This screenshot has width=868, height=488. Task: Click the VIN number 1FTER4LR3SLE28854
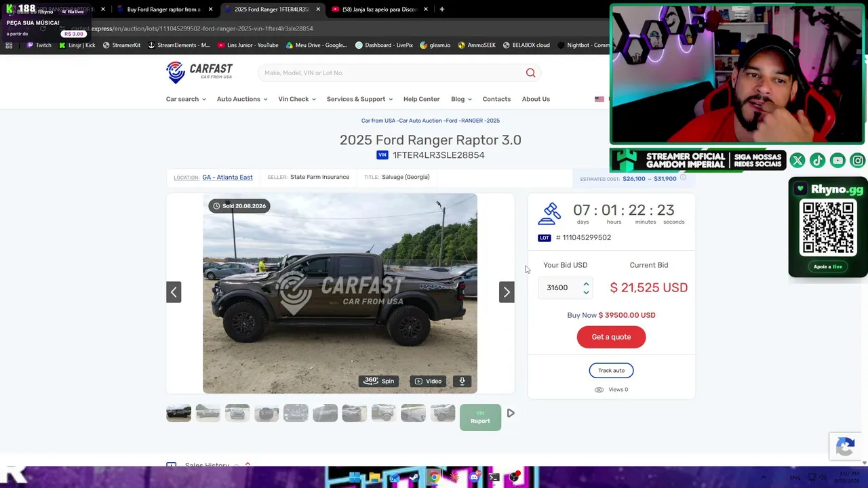[439, 155]
